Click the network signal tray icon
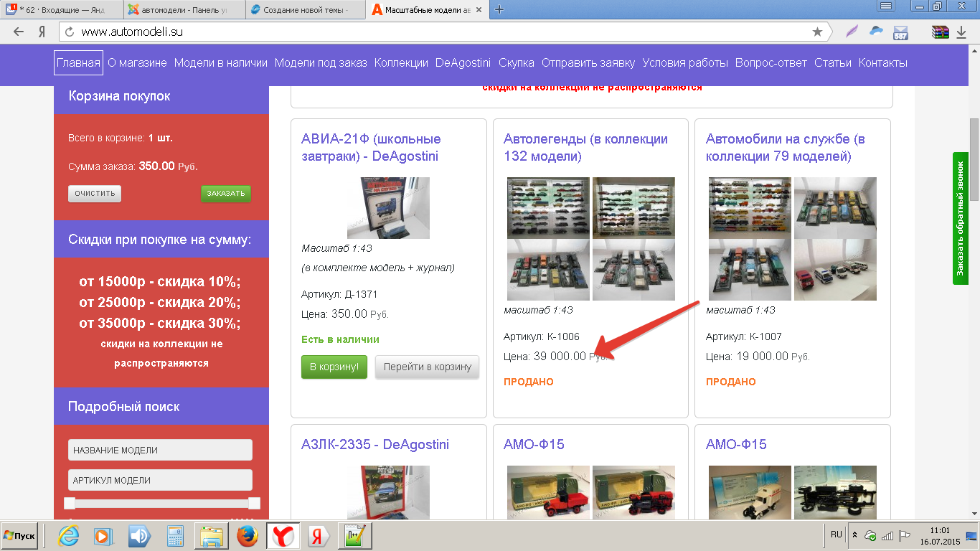The width and height of the screenshot is (980, 551). click(x=887, y=536)
